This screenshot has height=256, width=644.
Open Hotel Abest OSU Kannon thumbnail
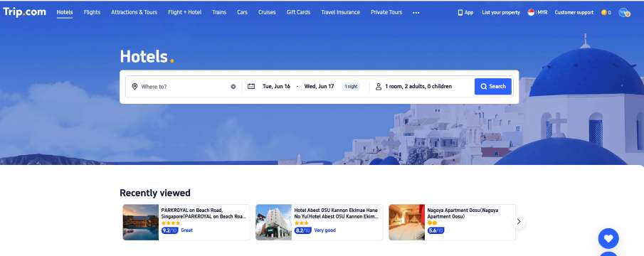pos(273,223)
